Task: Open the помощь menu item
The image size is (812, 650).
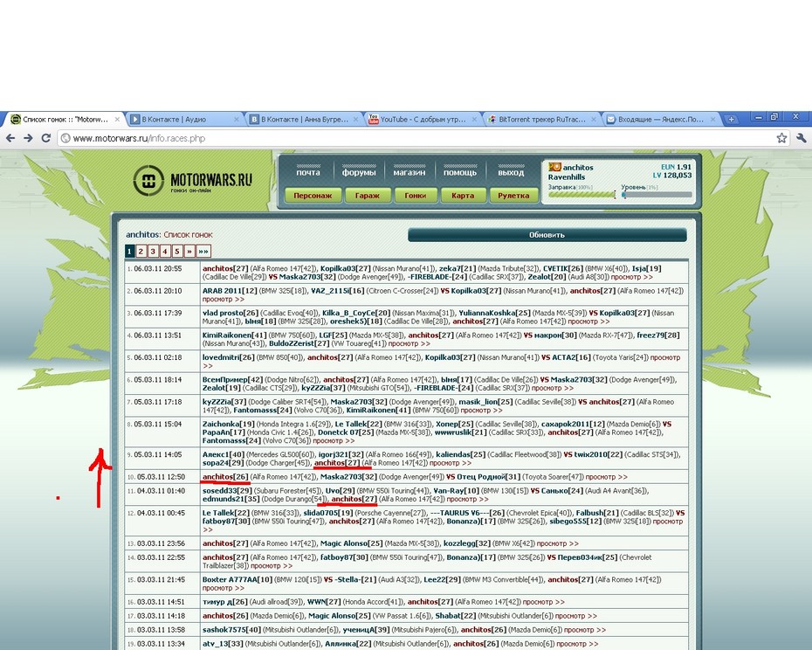Action: click(x=460, y=172)
